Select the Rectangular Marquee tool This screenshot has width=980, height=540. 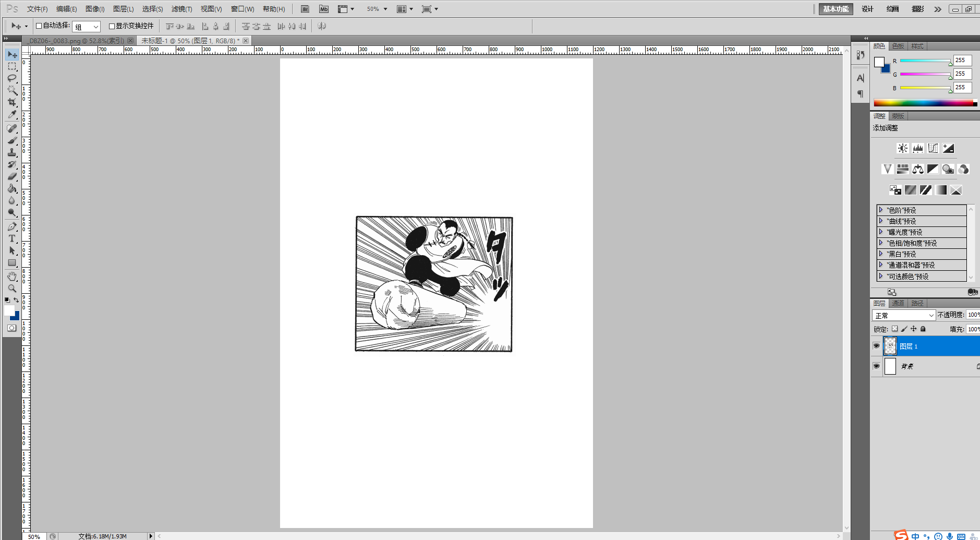click(12, 66)
